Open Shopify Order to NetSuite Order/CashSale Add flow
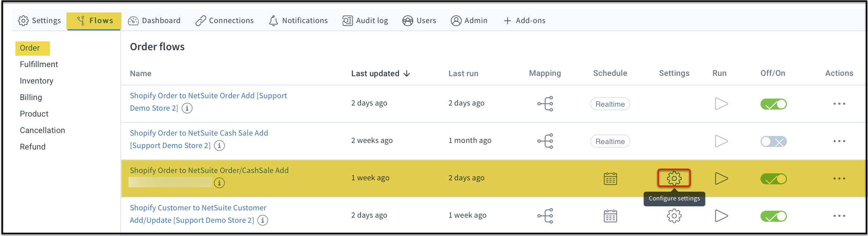868x236 pixels. [x=209, y=170]
